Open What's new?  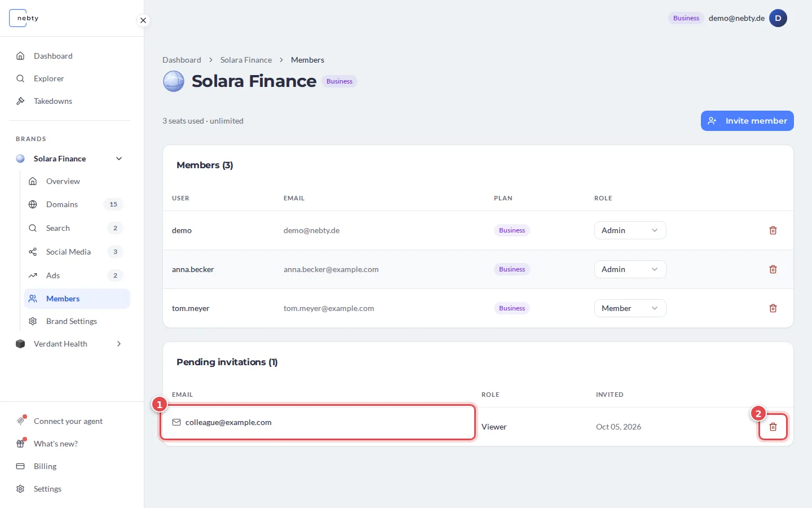pyautogui.click(x=69, y=444)
